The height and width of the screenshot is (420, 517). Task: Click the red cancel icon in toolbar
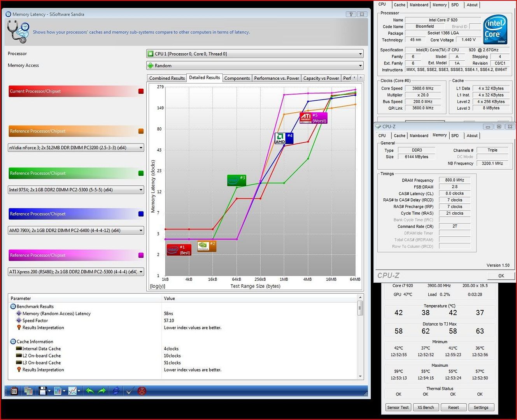[142, 391]
